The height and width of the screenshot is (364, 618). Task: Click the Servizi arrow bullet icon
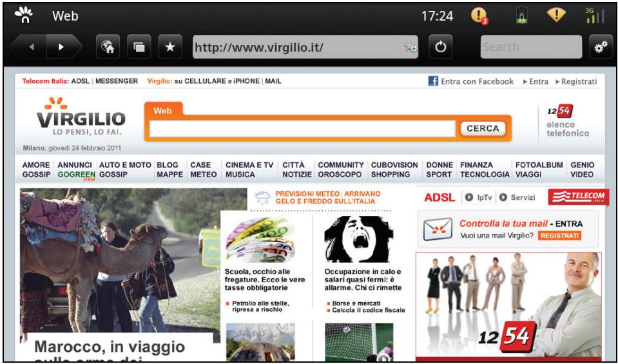point(503,197)
